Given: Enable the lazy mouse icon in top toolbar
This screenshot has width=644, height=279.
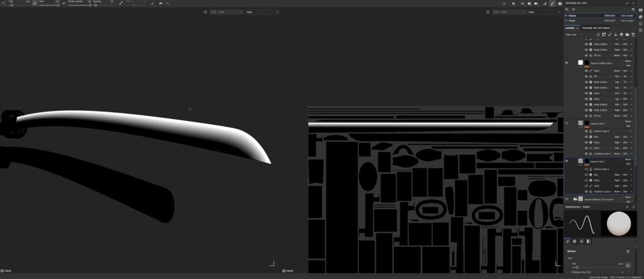Looking at the screenshot, I should pyautogui.click(x=121, y=3).
